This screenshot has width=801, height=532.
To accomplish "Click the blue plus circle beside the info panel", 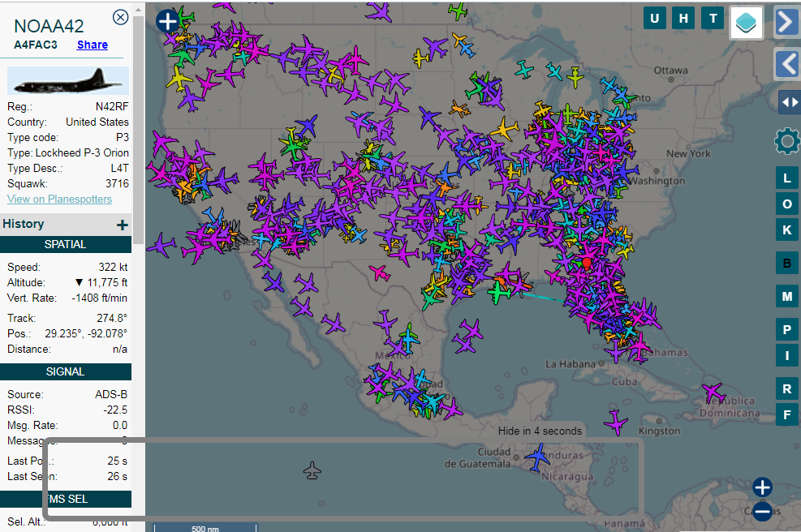I will pyautogui.click(x=167, y=21).
